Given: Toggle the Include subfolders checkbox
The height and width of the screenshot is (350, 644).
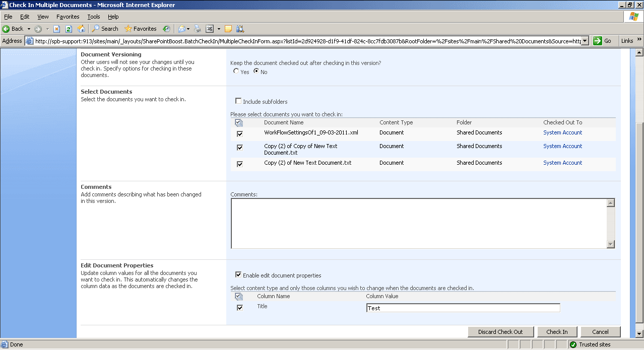Looking at the screenshot, I should [x=239, y=101].
